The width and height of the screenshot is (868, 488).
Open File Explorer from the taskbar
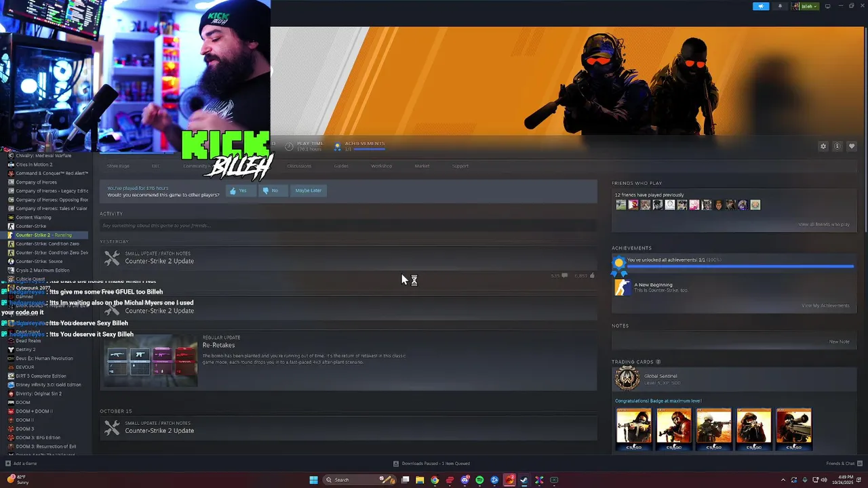click(x=420, y=480)
